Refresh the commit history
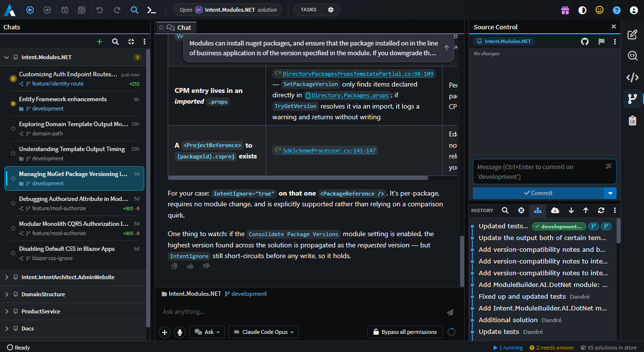 (601, 210)
